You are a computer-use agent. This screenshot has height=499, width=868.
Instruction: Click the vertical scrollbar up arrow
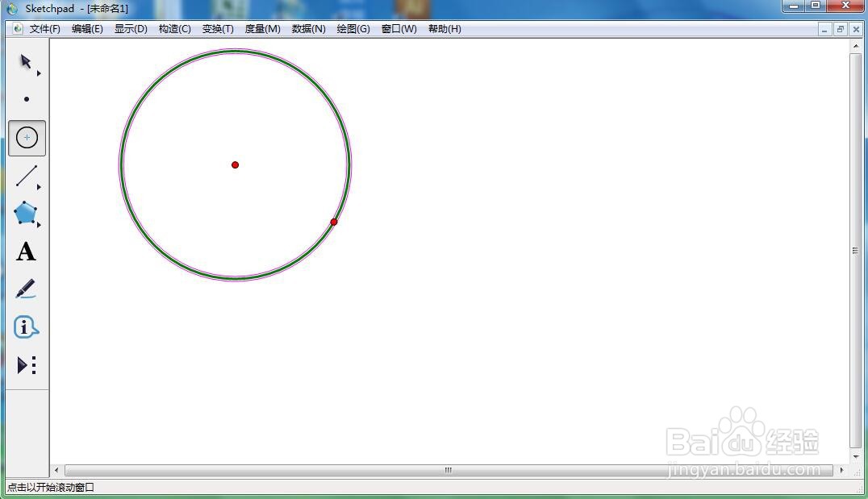[x=856, y=47]
